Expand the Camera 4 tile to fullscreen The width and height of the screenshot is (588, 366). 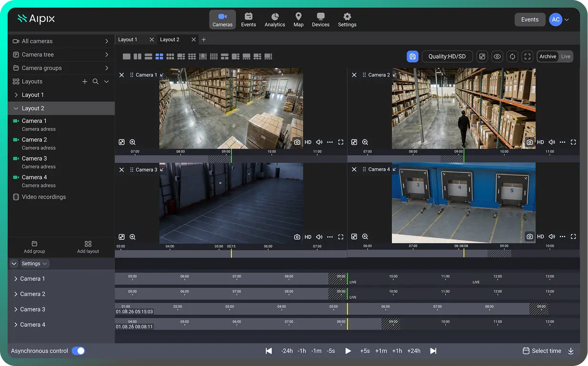573,237
